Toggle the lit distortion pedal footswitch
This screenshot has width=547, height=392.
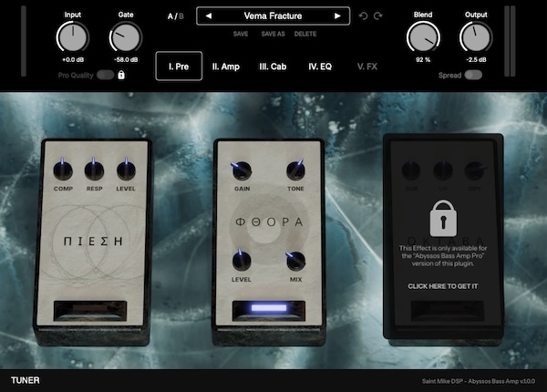[269, 310]
